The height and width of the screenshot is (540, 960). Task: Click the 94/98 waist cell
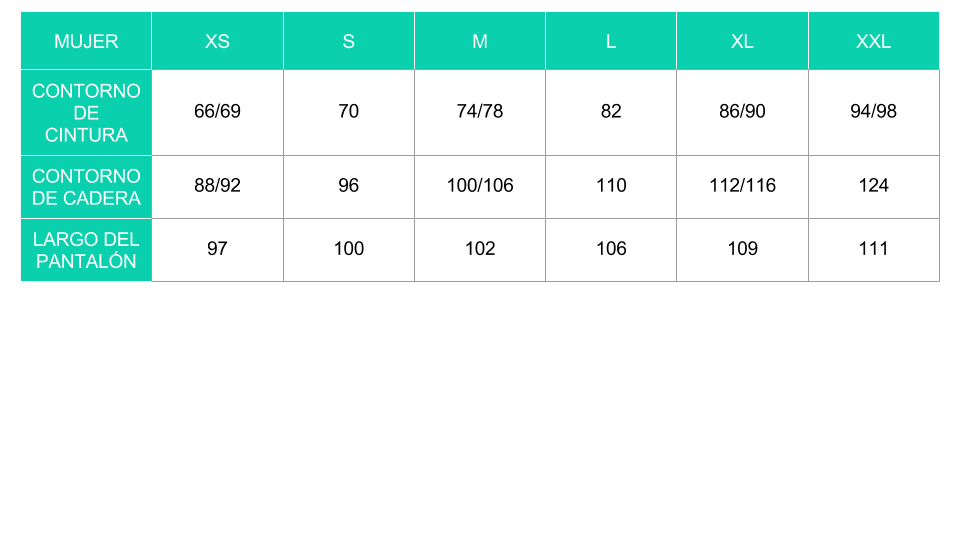(x=874, y=113)
